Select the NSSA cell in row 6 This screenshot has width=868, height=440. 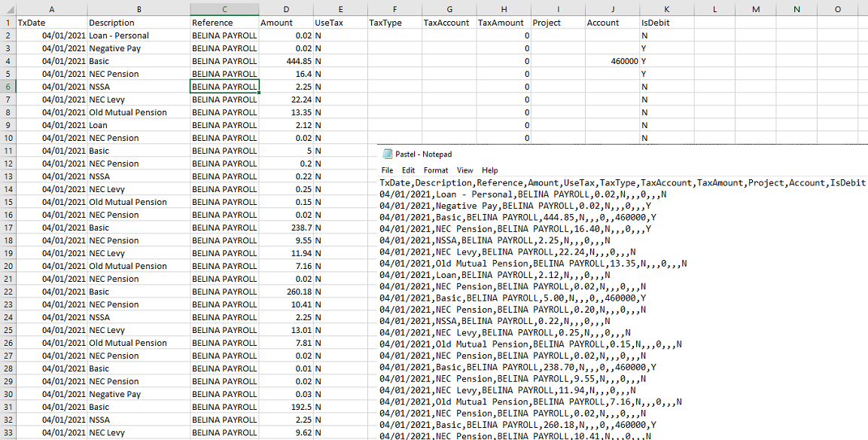[x=139, y=87]
